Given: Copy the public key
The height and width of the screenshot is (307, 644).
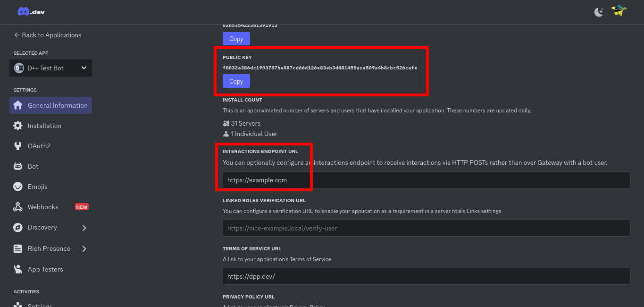Looking at the screenshot, I should click(x=236, y=81).
